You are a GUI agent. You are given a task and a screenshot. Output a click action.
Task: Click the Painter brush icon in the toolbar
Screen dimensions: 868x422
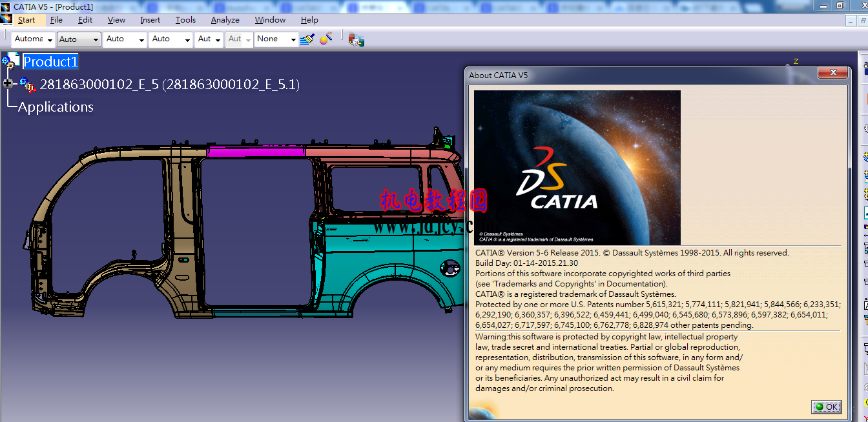pyautogui.click(x=307, y=39)
